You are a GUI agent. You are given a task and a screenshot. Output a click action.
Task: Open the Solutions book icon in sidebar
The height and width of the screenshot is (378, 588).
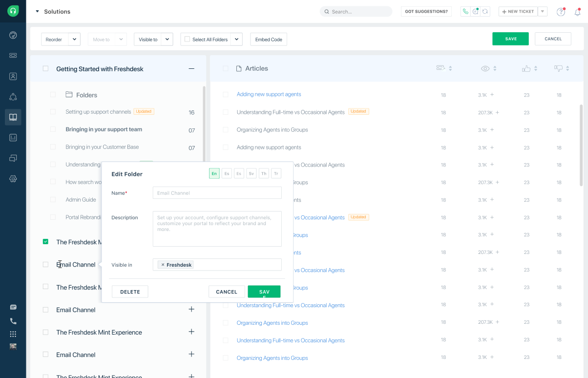pos(13,117)
